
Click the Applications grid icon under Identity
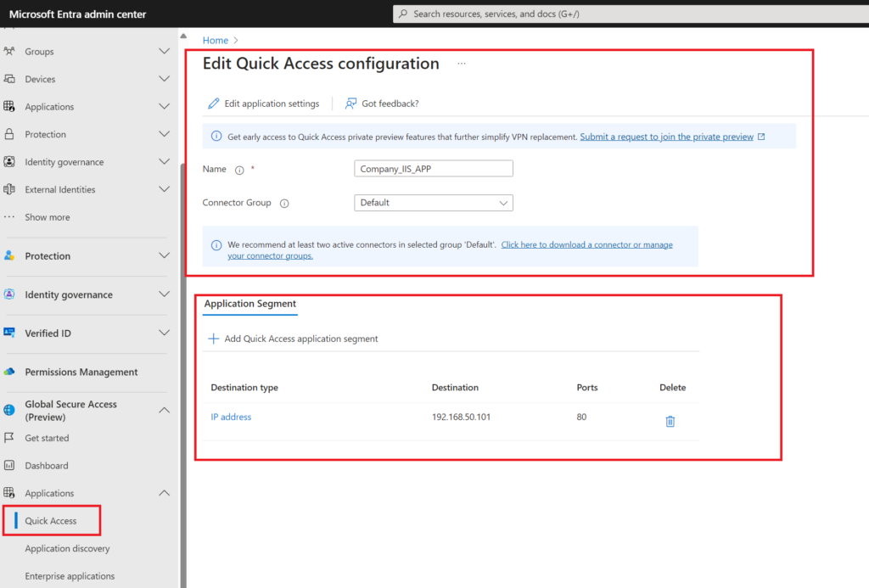tap(9, 106)
